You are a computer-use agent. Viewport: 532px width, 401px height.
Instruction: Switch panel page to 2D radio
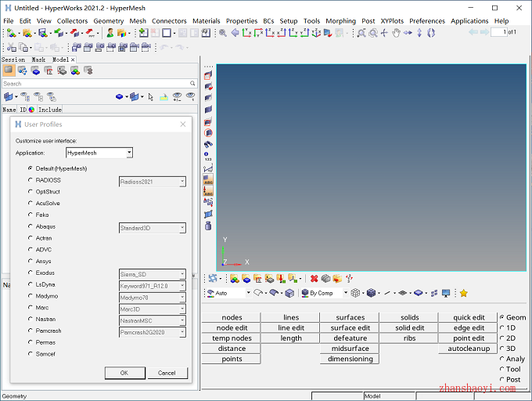(501, 338)
